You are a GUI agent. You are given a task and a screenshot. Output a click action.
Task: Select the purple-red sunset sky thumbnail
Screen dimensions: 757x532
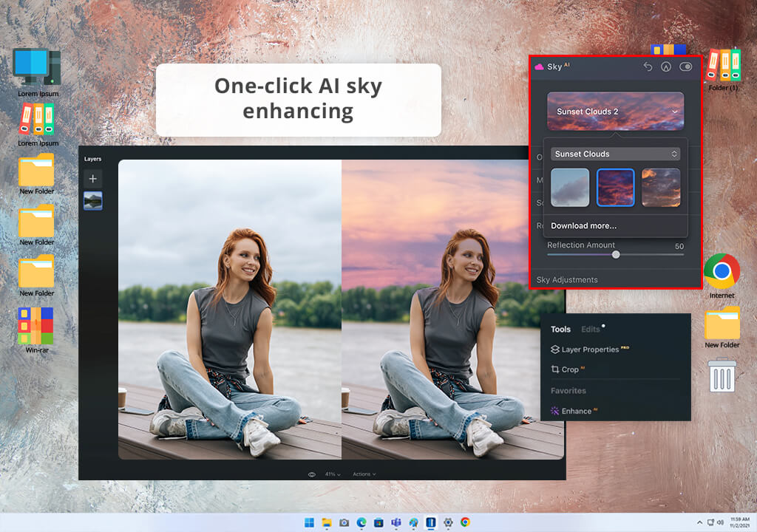pyautogui.click(x=616, y=188)
